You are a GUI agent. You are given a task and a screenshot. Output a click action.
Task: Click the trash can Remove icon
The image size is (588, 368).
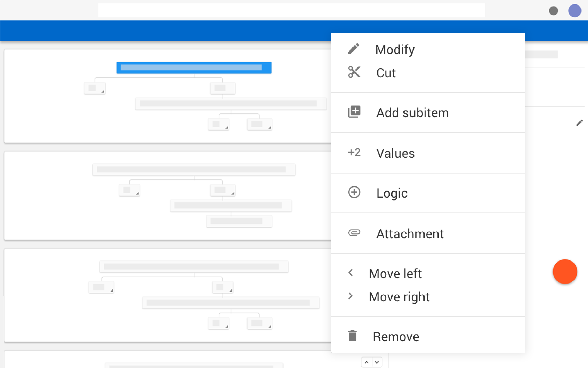352,336
